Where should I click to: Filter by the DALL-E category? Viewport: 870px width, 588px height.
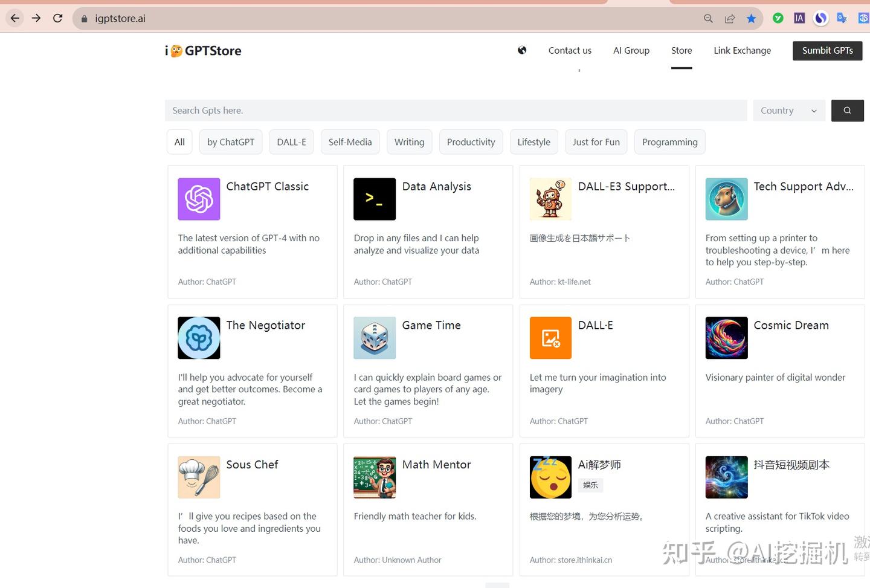[x=291, y=142]
